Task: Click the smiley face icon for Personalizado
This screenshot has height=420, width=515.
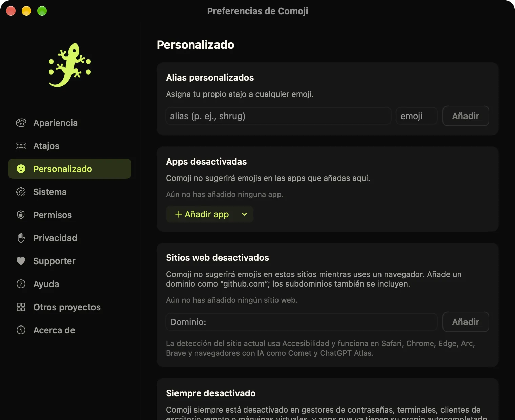Action: (21, 169)
